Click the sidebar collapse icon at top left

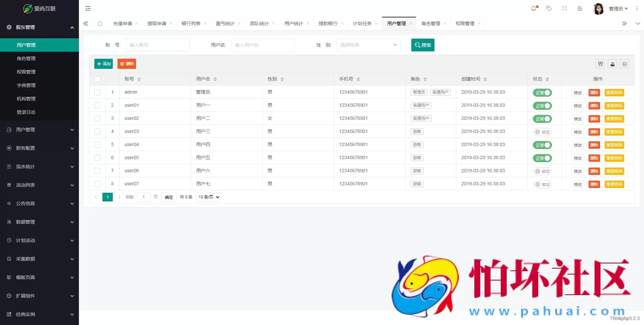click(x=88, y=8)
